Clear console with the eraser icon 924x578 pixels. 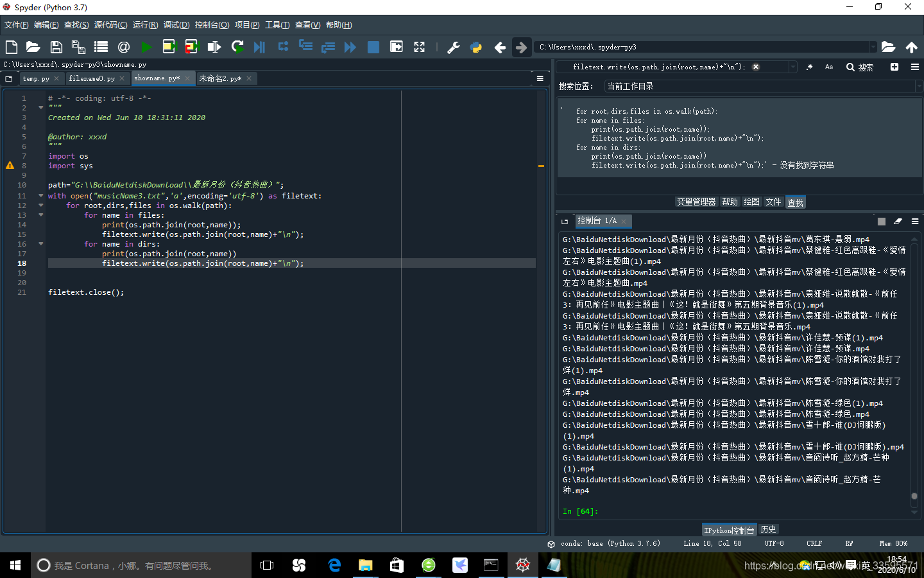pos(898,221)
